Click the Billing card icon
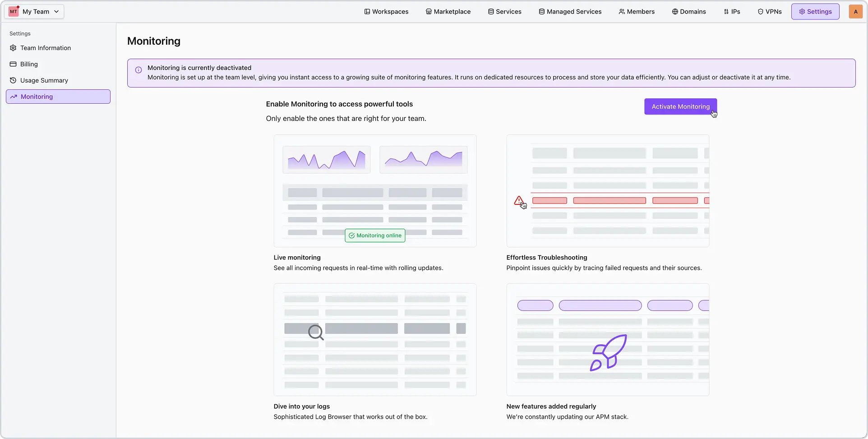 (x=13, y=64)
